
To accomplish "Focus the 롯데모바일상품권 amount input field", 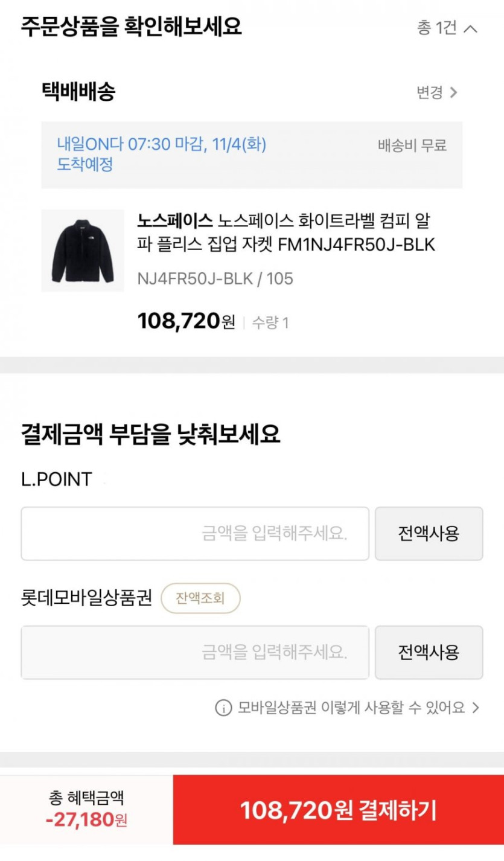I will click(x=194, y=653).
